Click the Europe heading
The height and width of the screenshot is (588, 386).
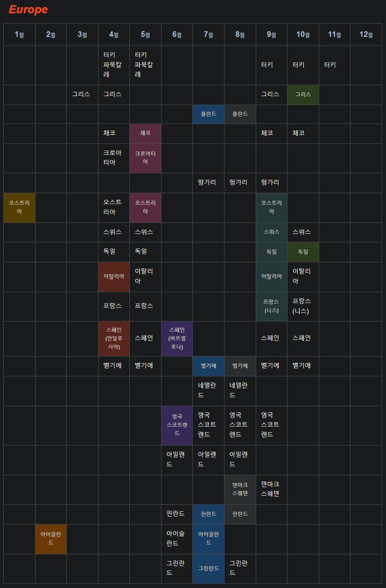(28, 9)
